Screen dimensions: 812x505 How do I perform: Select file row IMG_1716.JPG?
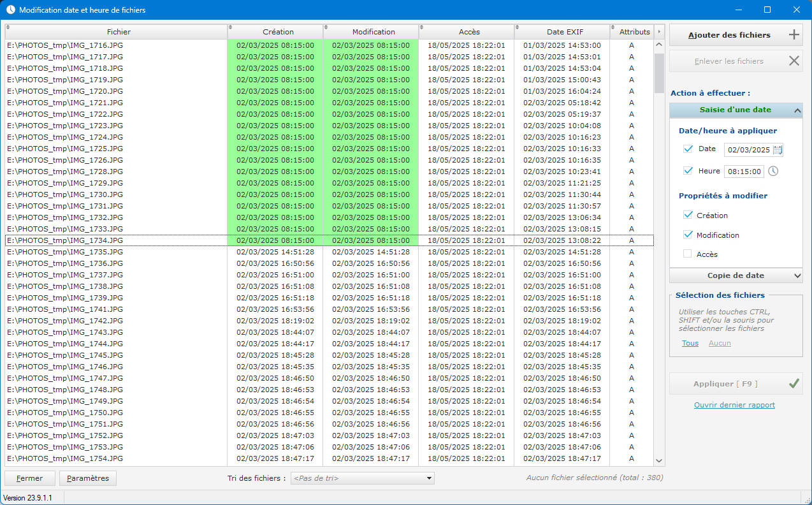[x=329, y=45]
